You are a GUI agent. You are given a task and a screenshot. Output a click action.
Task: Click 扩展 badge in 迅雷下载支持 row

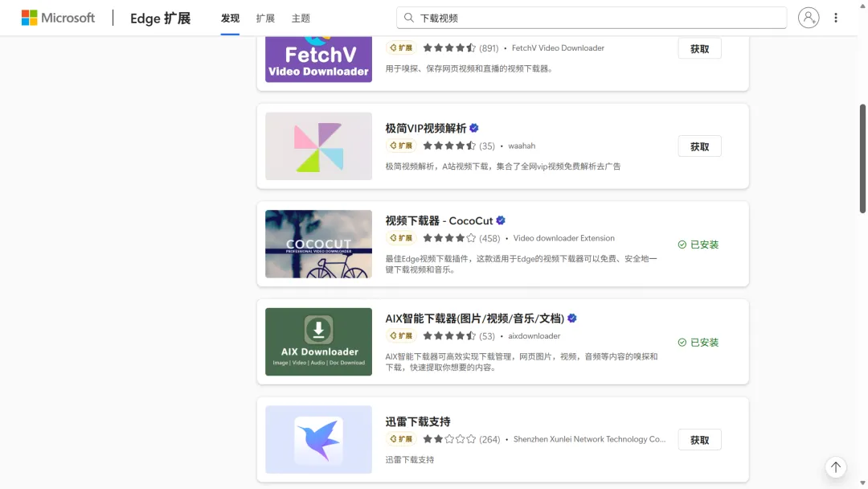[x=401, y=439]
